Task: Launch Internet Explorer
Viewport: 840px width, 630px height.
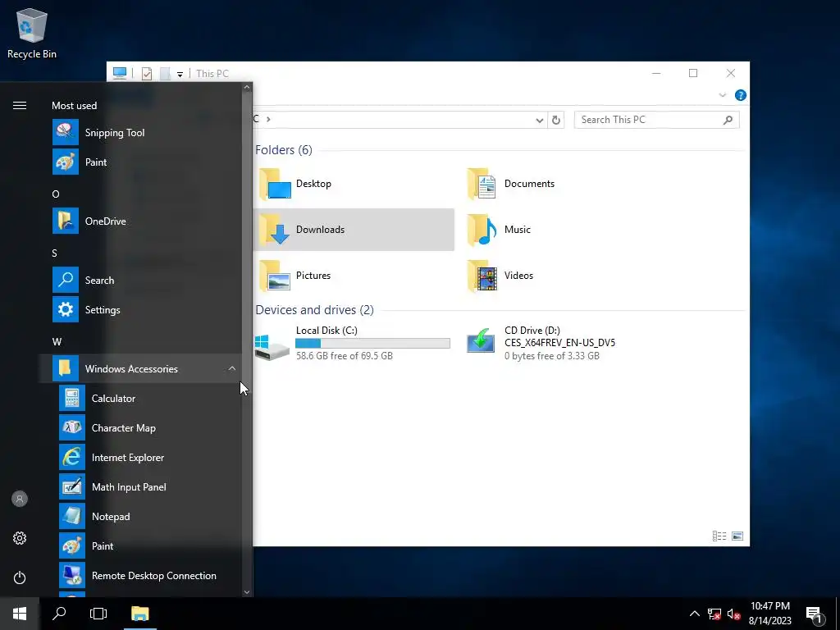Action: [x=140, y=458]
